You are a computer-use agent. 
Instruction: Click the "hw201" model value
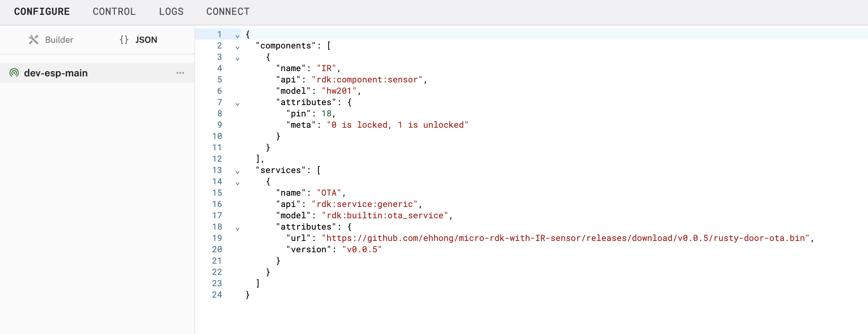(x=339, y=91)
